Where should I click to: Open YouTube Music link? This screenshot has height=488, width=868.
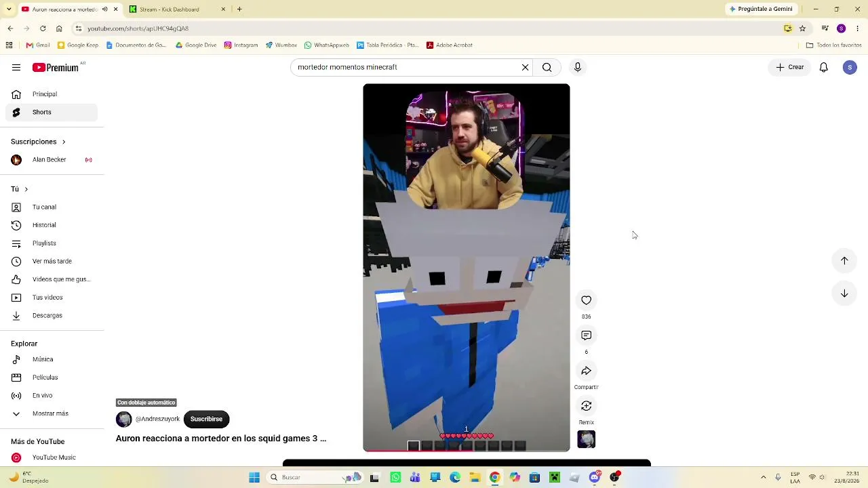[x=52, y=457]
